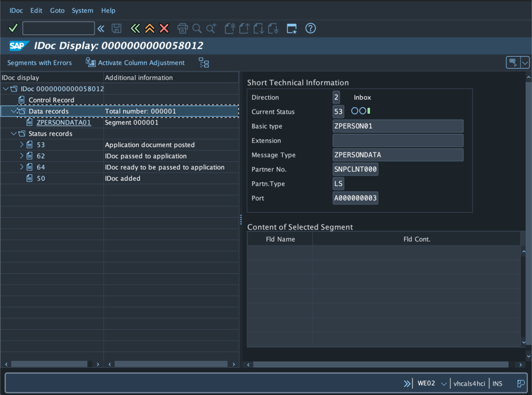The image size is (532, 395).
Task: Click the command input field
Action: point(58,28)
